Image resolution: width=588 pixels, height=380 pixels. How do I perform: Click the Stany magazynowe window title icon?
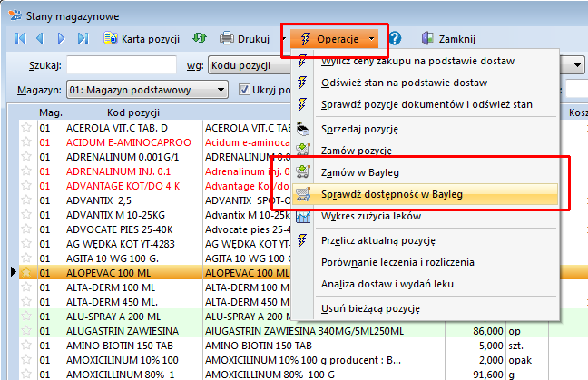(15, 15)
